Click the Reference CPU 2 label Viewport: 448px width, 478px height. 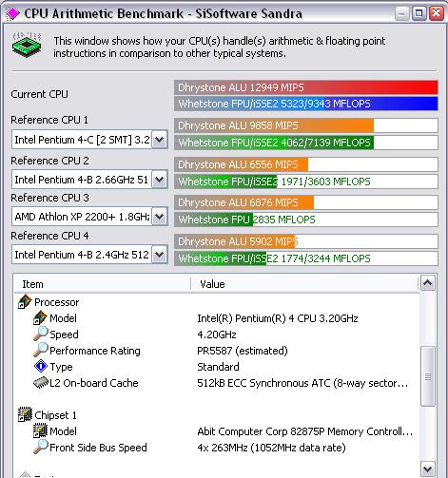point(49,161)
